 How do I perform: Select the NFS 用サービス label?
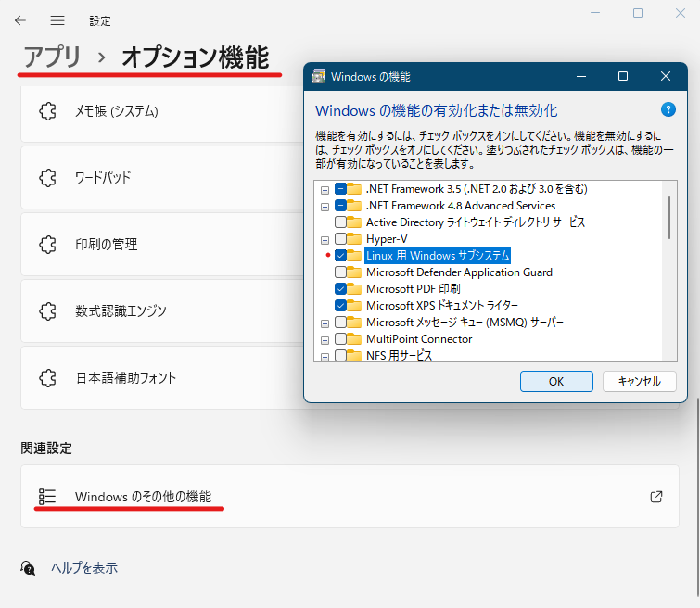[399, 355]
